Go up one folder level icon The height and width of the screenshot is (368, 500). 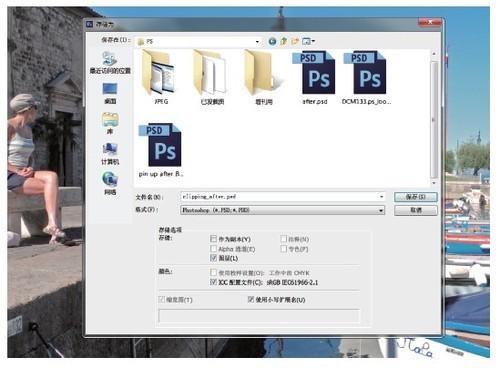(284, 41)
